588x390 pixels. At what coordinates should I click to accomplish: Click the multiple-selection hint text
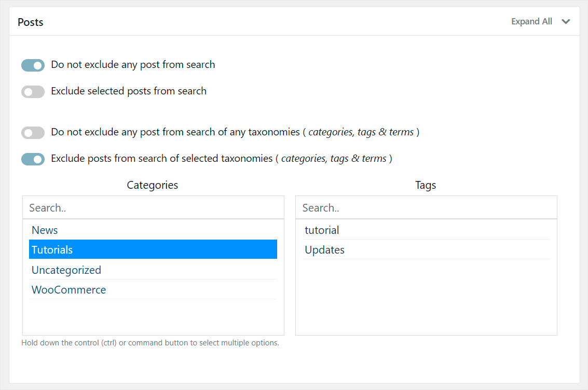pos(150,343)
